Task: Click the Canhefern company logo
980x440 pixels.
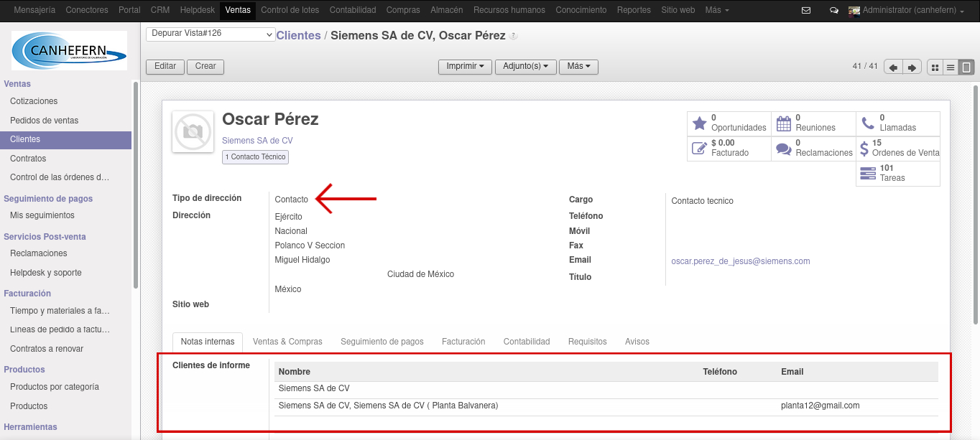Action: [x=69, y=50]
